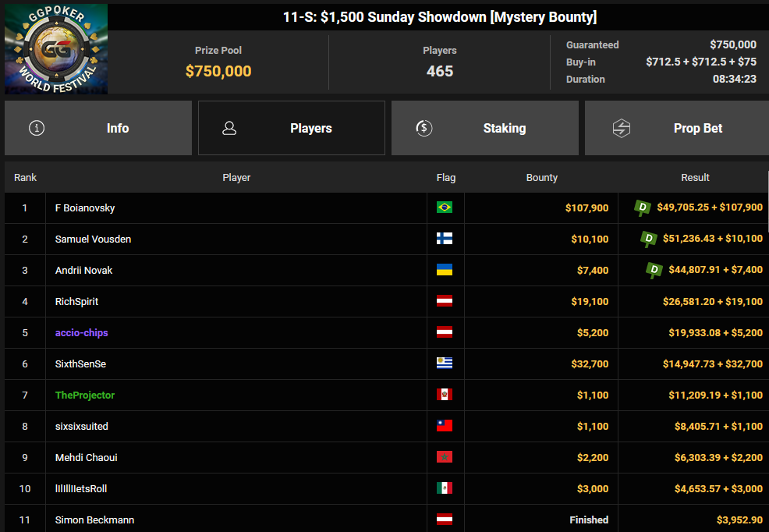The height and width of the screenshot is (532, 769).
Task: Click the $750,000 Prize Pool amount
Action: pyautogui.click(x=218, y=71)
